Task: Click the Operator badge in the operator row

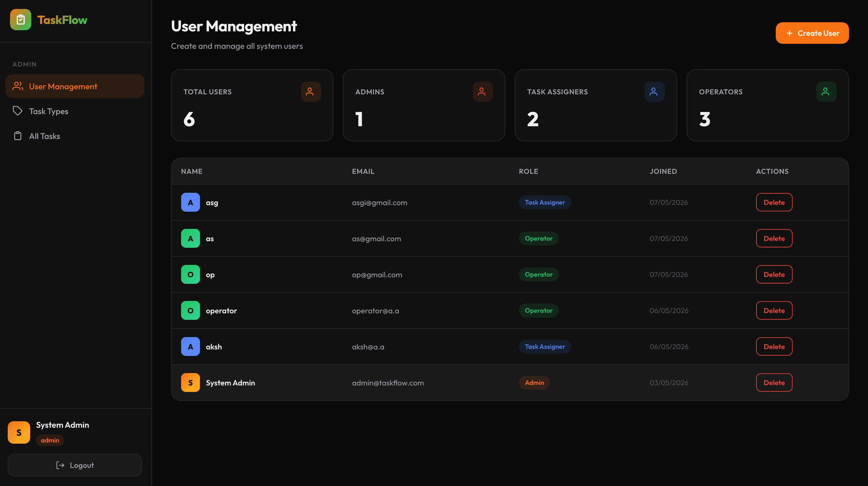Action: coord(538,311)
